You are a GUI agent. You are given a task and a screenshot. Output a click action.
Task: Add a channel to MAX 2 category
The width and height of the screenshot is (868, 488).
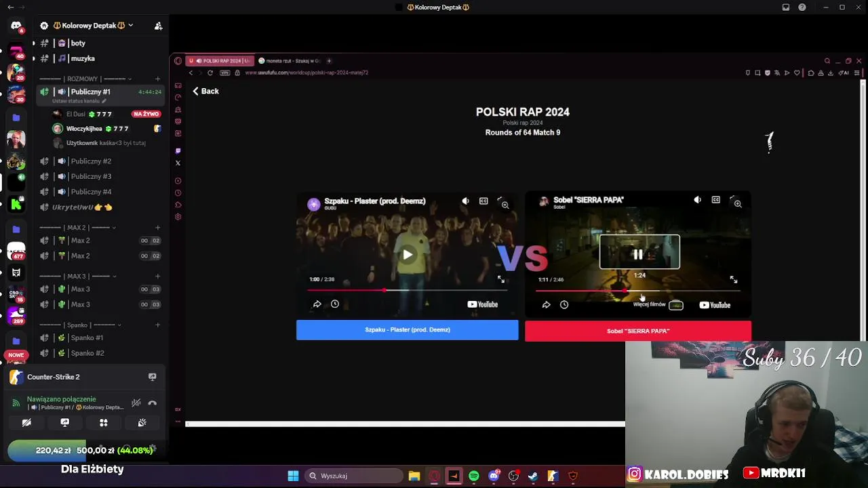[158, 228]
